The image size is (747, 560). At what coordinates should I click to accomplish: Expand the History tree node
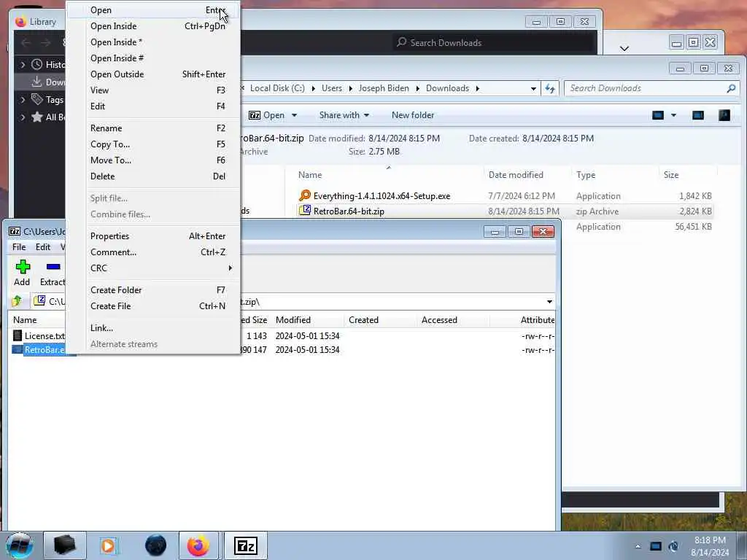(x=23, y=64)
